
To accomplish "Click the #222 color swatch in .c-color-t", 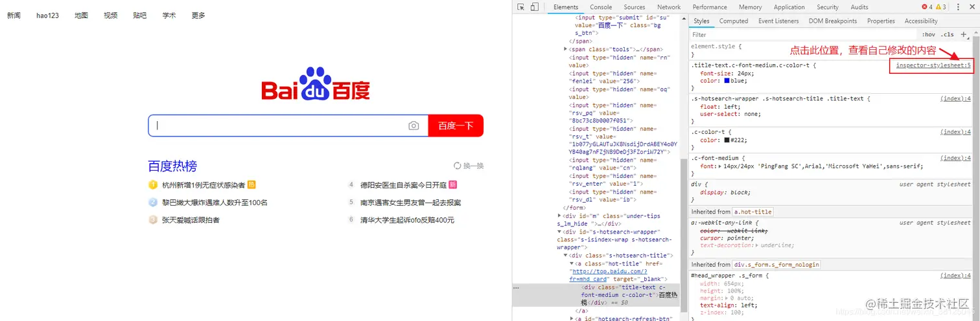I will pyautogui.click(x=727, y=140).
